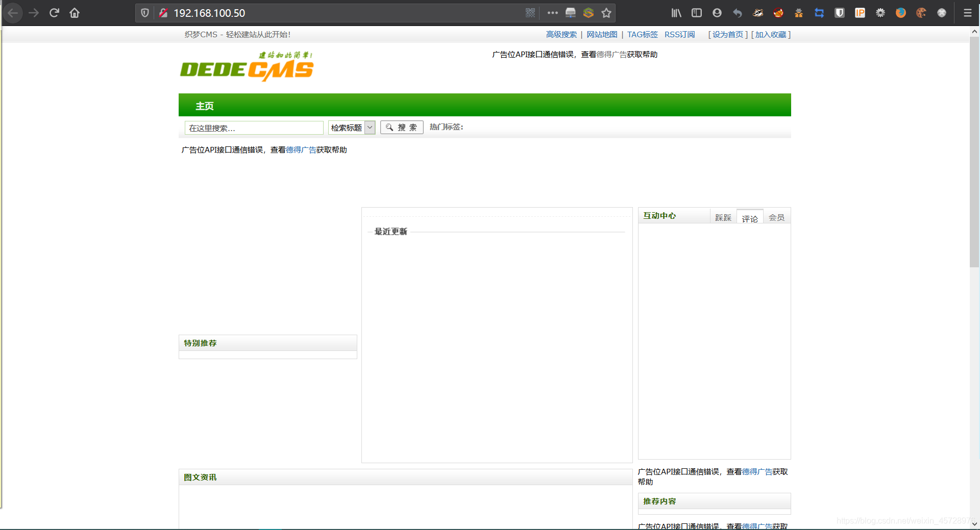The image size is (980, 530).
Task: Open the Library bookshelf icon
Action: tap(676, 13)
